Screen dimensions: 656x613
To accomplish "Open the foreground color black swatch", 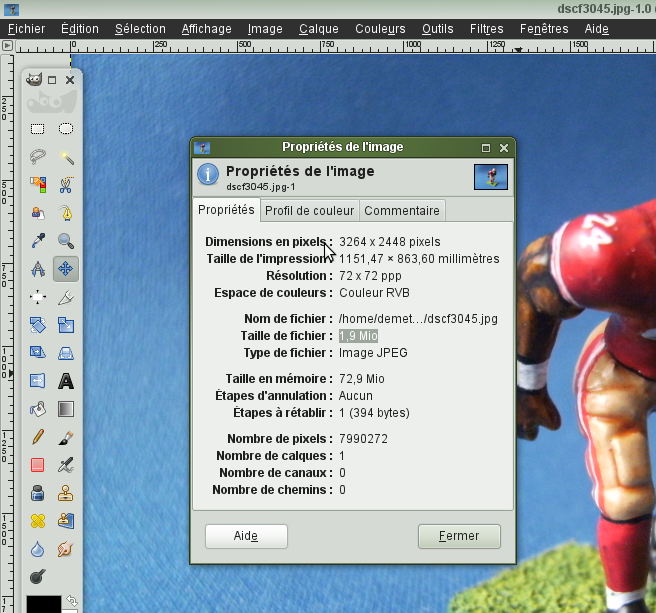I will click(44, 604).
